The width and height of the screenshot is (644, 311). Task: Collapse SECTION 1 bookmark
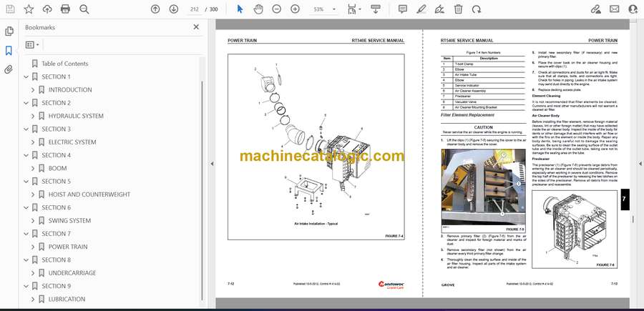pyautogui.click(x=26, y=76)
